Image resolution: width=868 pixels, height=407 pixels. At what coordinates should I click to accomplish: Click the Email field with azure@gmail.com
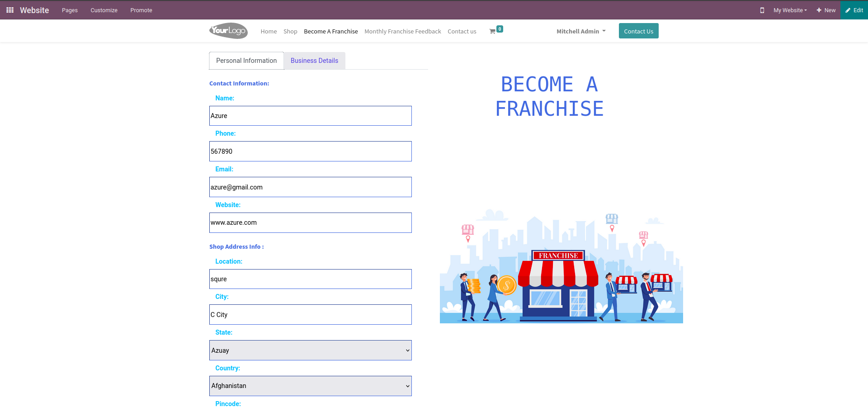[311, 187]
